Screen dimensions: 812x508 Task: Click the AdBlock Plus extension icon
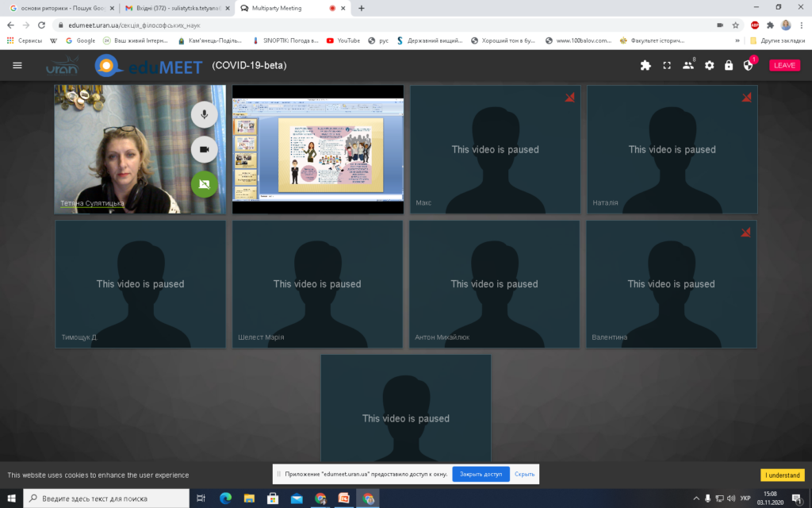[x=755, y=25]
